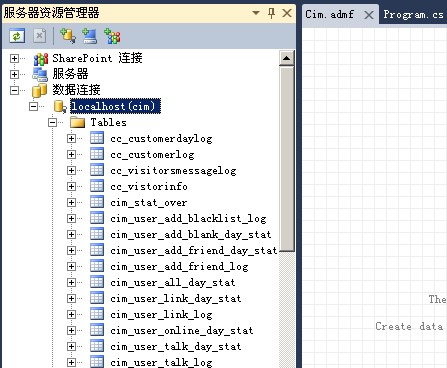Click the Connect to Database icon
The width and height of the screenshot is (447, 368).
coord(68,35)
